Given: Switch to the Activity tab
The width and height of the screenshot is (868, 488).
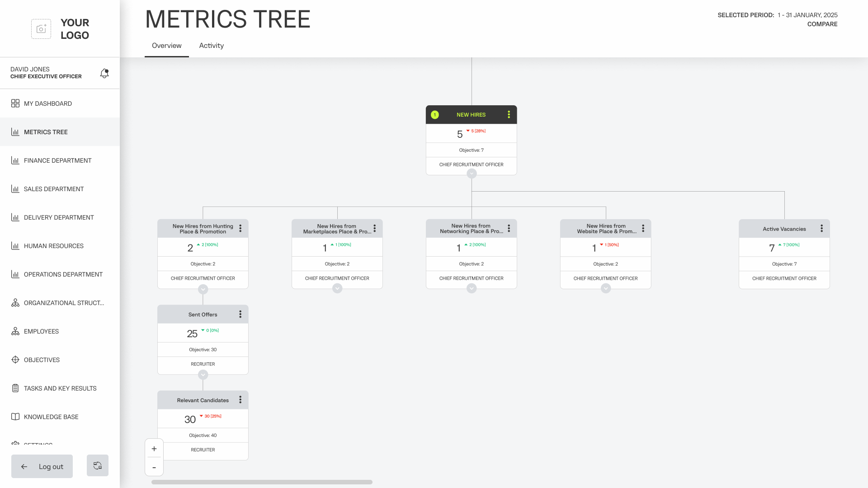Looking at the screenshot, I should click(x=211, y=46).
